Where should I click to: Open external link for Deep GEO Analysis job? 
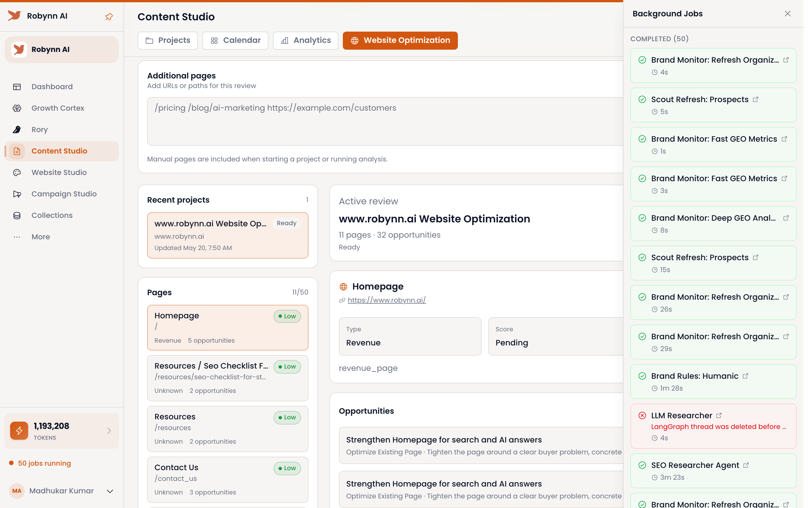tap(786, 218)
